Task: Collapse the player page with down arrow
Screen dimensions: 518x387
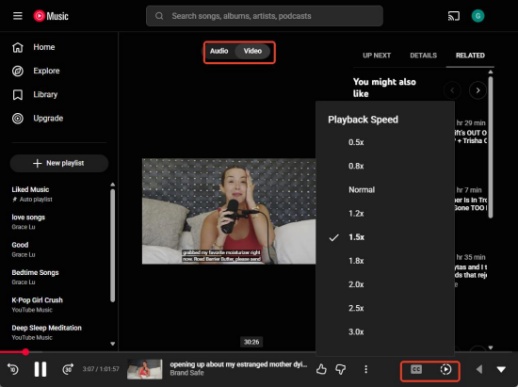Action: tap(501, 369)
